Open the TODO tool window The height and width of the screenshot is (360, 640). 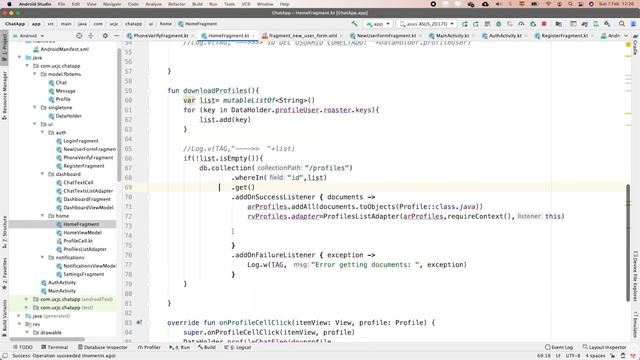(22, 347)
